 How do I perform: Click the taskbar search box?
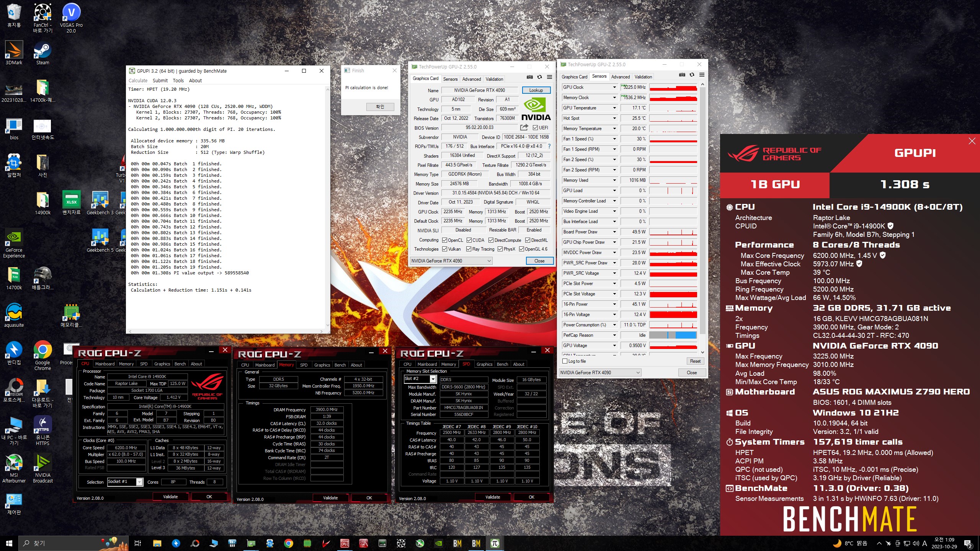pyautogui.click(x=73, y=543)
